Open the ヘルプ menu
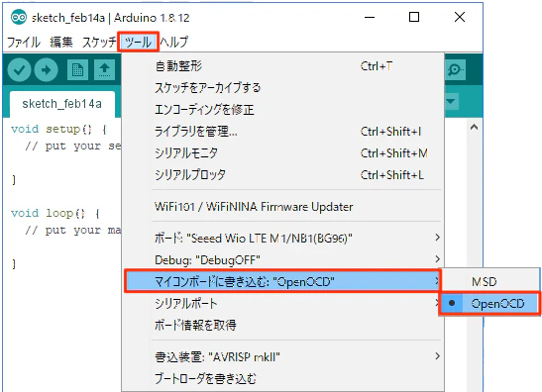Image resolution: width=542 pixels, height=392 pixels. tap(174, 43)
